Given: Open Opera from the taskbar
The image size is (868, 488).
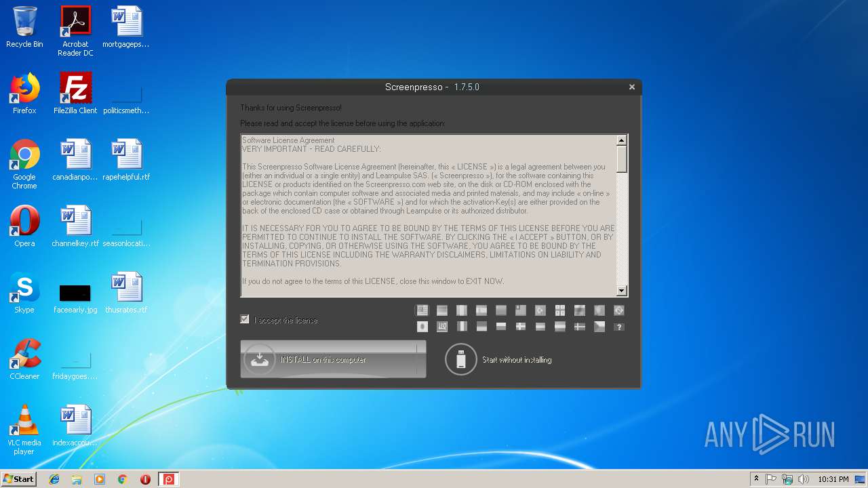Looking at the screenshot, I should coord(145,479).
